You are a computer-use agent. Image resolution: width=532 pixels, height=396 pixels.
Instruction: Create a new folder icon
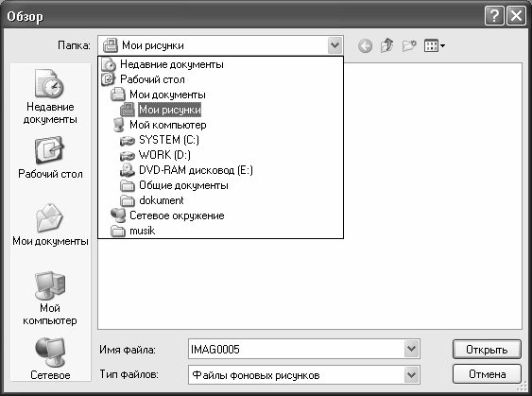point(409,45)
